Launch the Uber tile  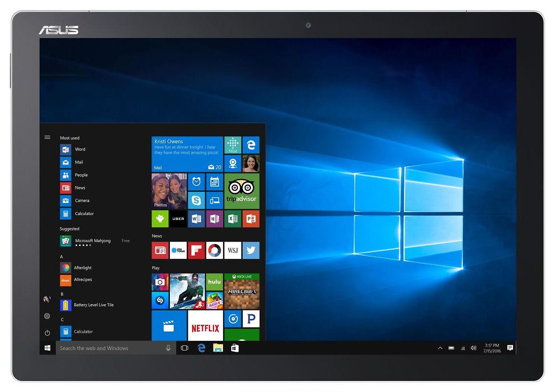[x=178, y=218]
